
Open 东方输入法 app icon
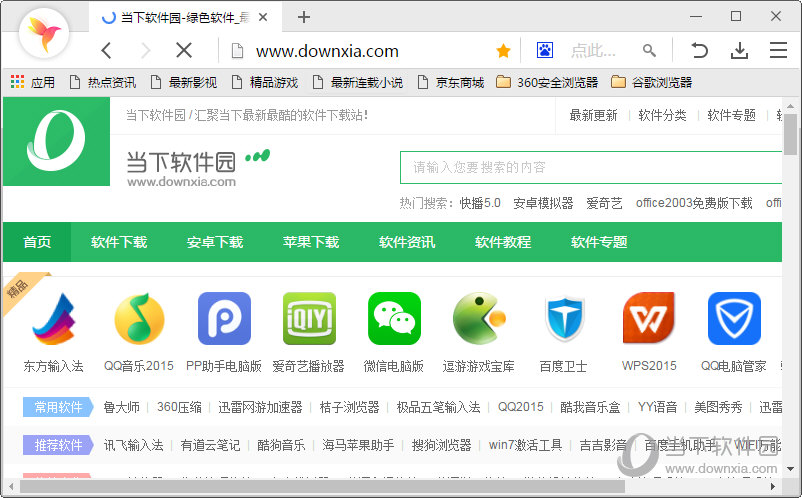[54, 318]
